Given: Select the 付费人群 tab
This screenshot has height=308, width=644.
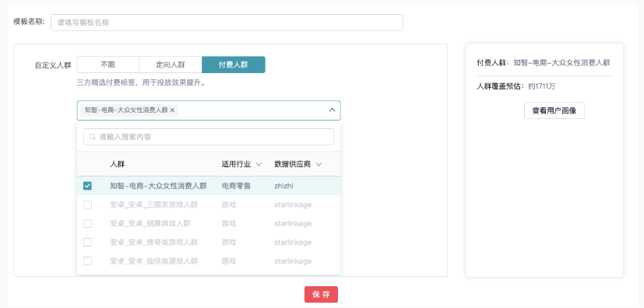Looking at the screenshot, I should (234, 65).
